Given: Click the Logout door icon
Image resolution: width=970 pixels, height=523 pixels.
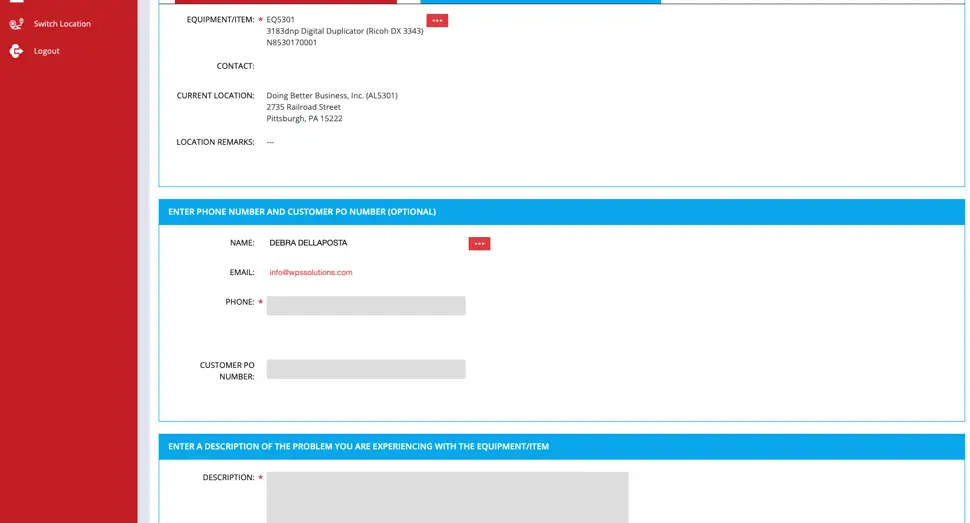Looking at the screenshot, I should (x=16, y=51).
